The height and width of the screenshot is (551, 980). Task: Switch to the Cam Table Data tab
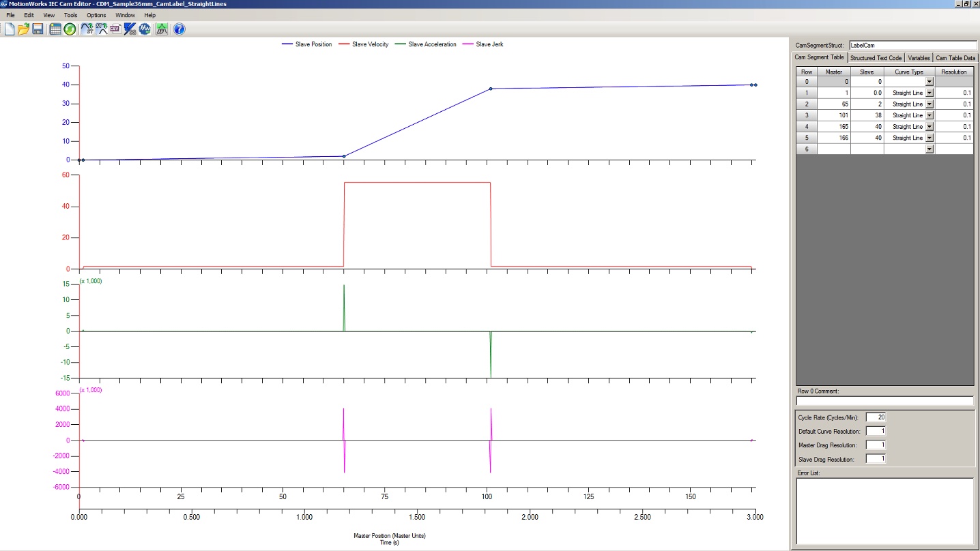pos(955,58)
